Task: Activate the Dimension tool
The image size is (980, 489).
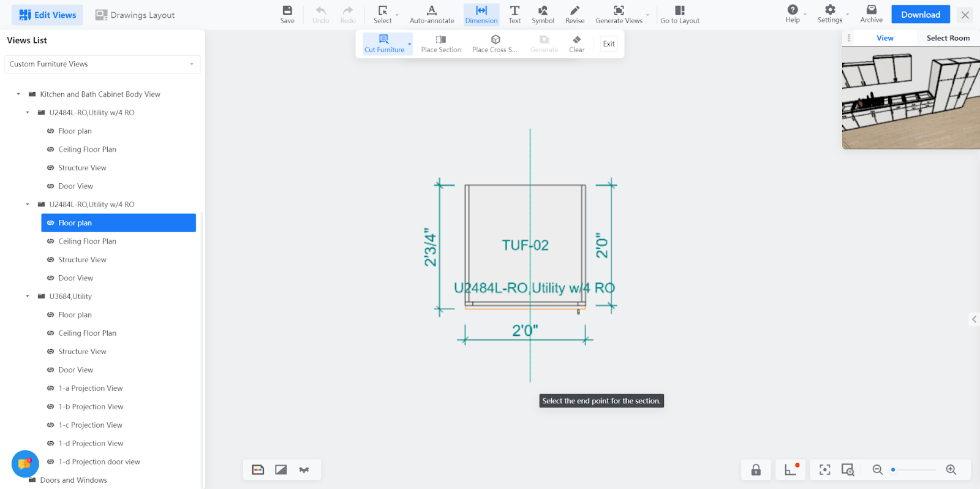Action: coord(481,14)
